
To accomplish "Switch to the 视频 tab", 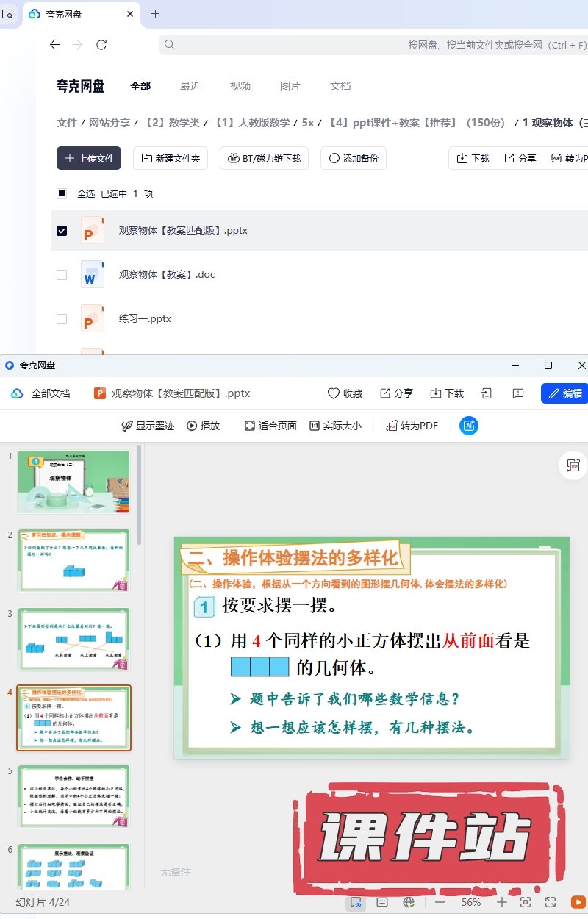I will tap(240, 86).
